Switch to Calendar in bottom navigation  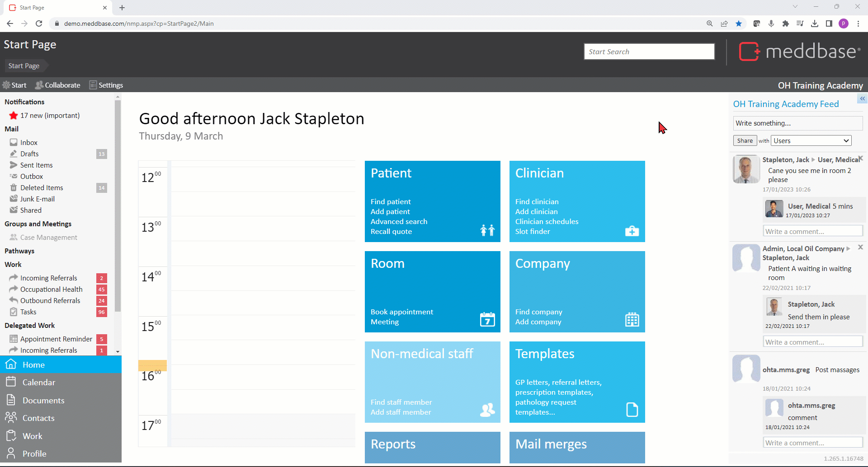(39, 383)
